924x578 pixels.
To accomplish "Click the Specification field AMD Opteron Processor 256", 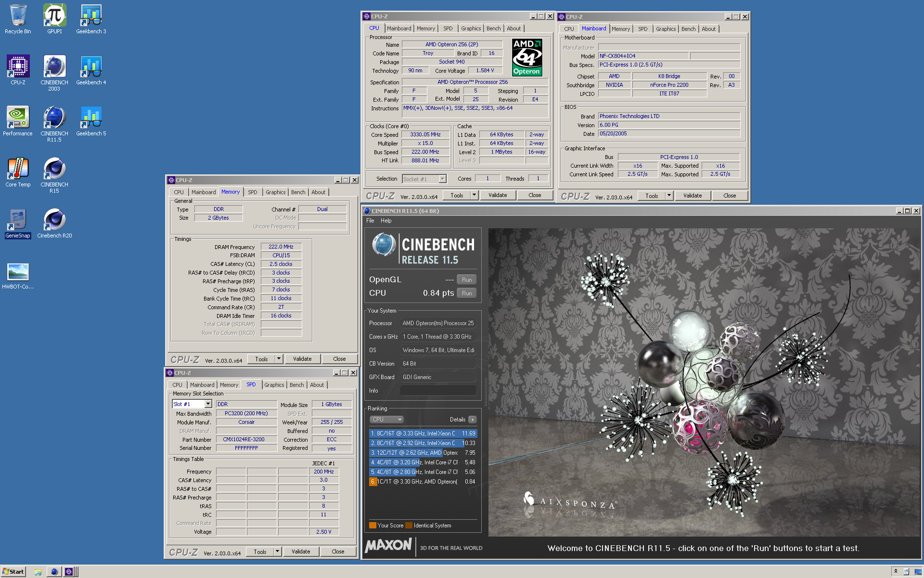I will coord(475,82).
